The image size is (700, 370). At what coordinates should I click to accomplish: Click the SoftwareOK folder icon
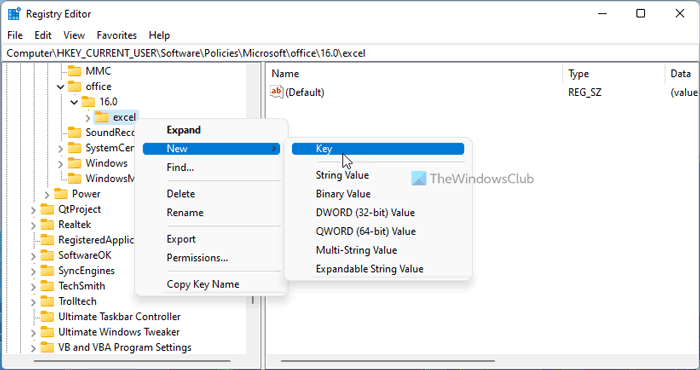coord(47,255)
